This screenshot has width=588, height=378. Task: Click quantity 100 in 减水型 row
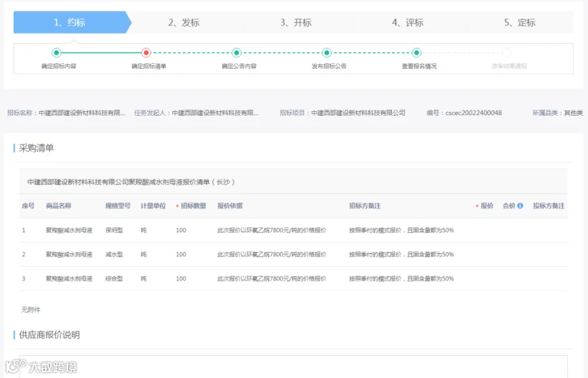tap(181, 254)
